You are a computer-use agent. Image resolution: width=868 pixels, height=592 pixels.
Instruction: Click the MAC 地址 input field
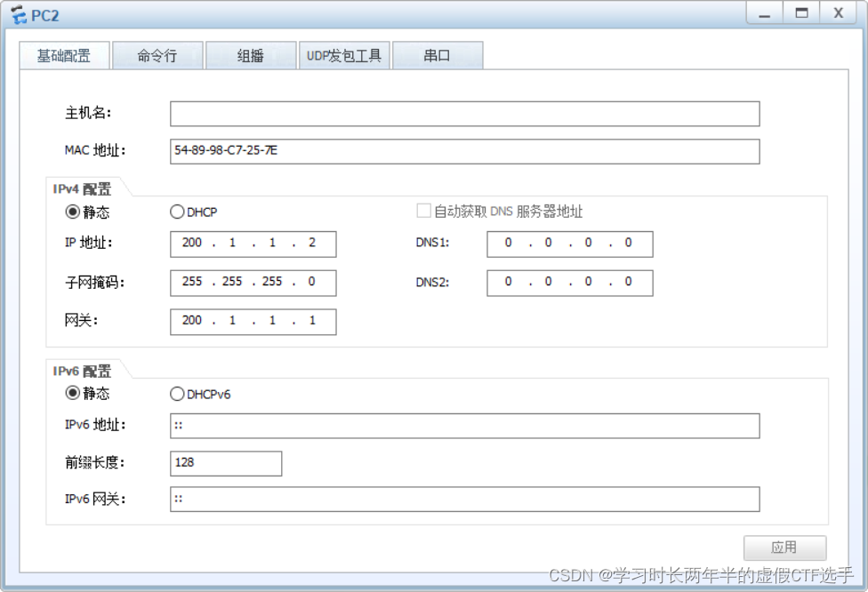465,151
